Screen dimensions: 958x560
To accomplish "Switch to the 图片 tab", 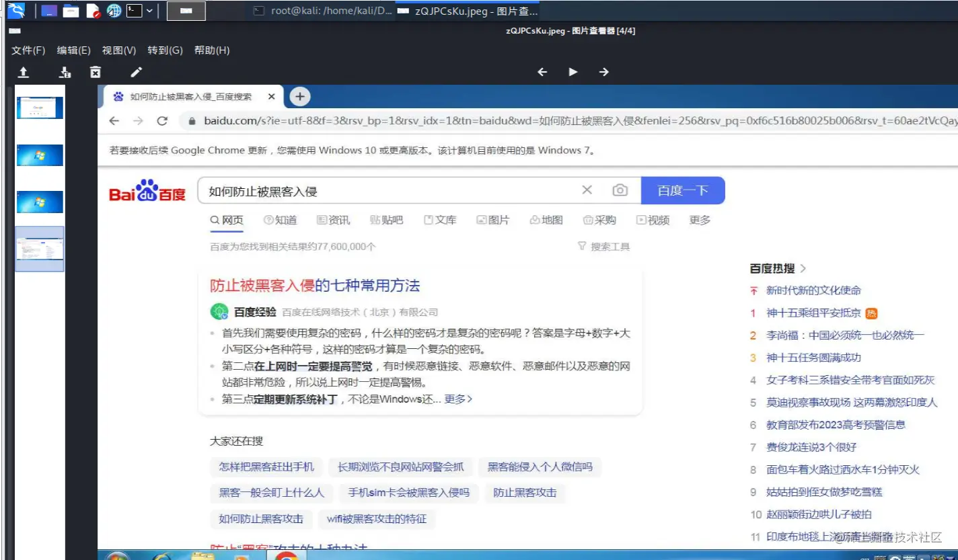I will click(x=493, y=220).
